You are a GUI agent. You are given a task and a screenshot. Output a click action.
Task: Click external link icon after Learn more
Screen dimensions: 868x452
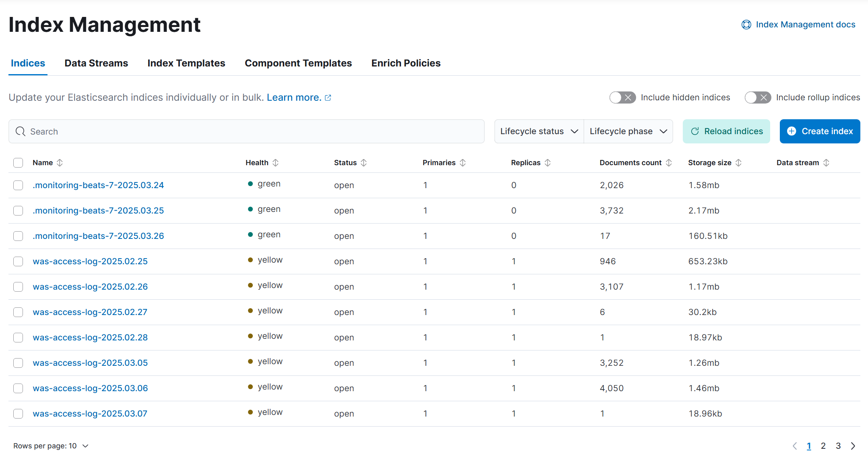[x=328, y=98]
